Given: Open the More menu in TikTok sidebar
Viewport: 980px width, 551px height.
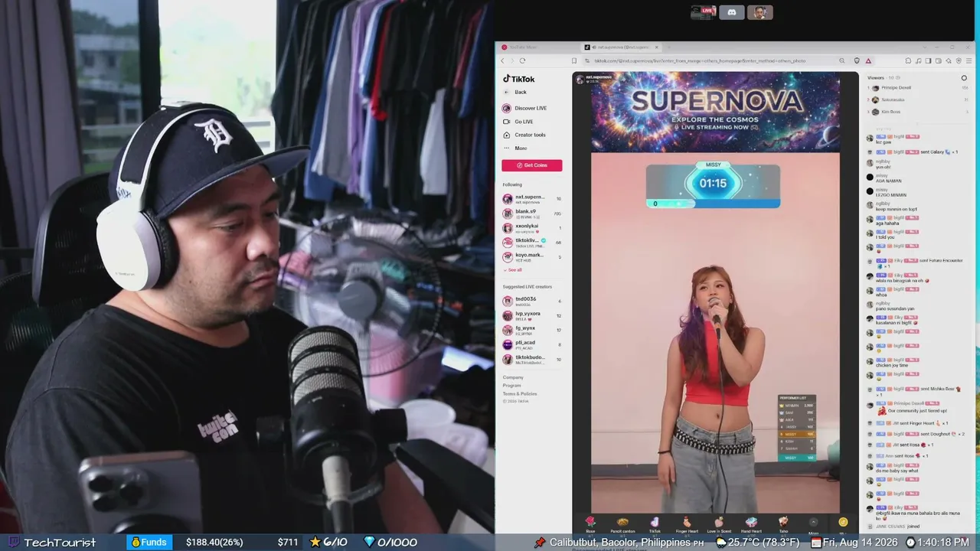Looking at the screenshot, I should [x=514, y=148].
